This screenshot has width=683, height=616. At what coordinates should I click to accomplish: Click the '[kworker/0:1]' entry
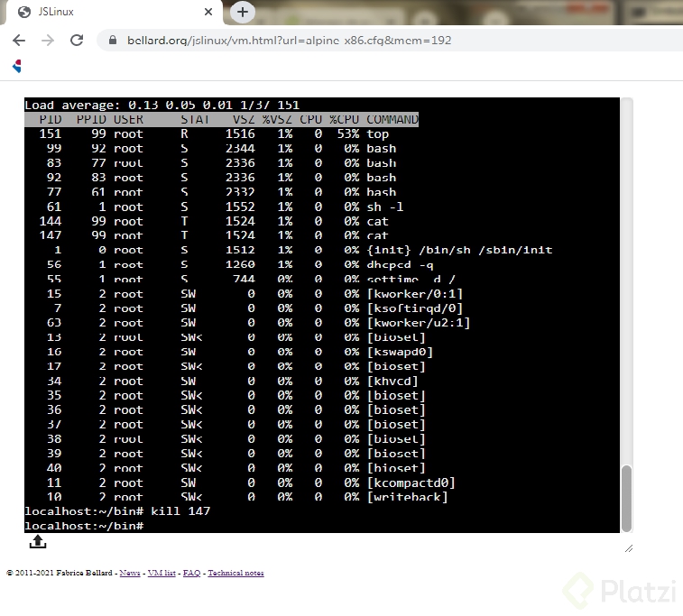tap(415, 294)
